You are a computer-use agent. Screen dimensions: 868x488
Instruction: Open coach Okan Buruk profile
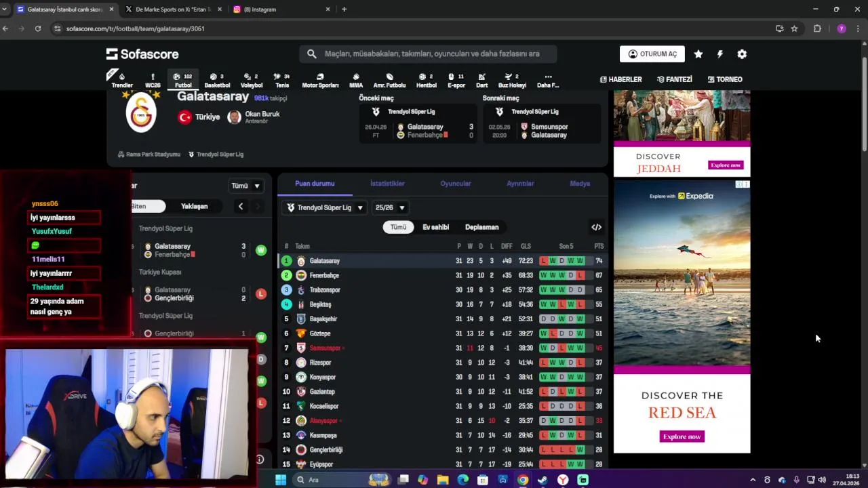coord(254,117)
